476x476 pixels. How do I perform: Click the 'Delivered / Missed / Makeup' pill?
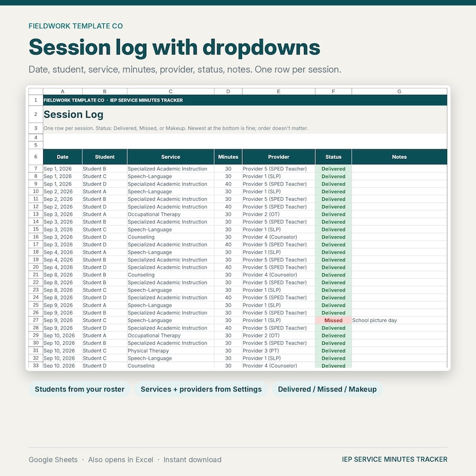click(327, 389)
